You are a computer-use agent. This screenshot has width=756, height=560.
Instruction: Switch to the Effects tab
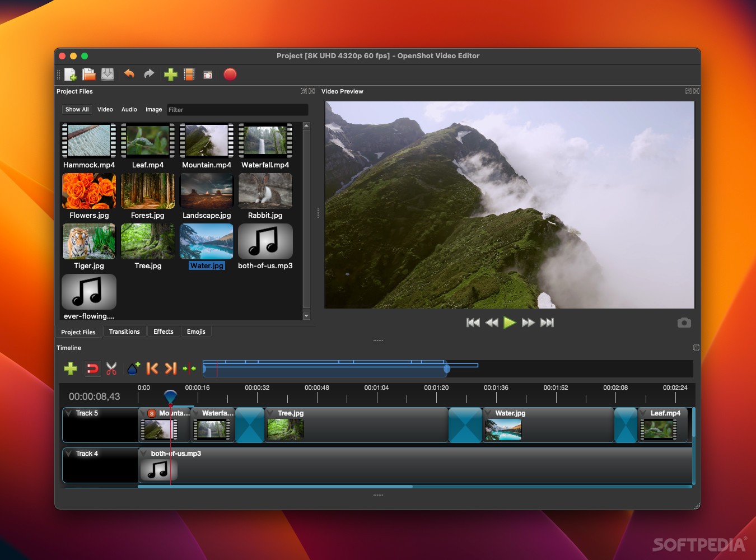click(x=163, y=332)
